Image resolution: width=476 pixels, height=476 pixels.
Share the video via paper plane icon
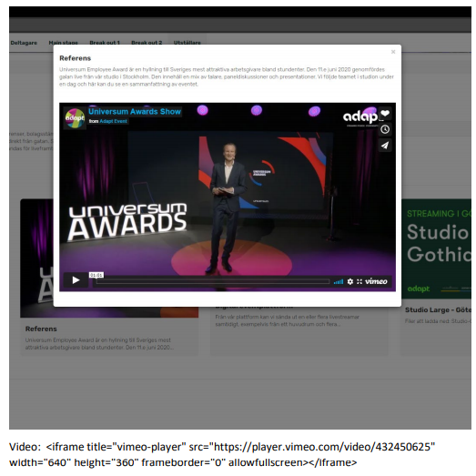(385, 146)
